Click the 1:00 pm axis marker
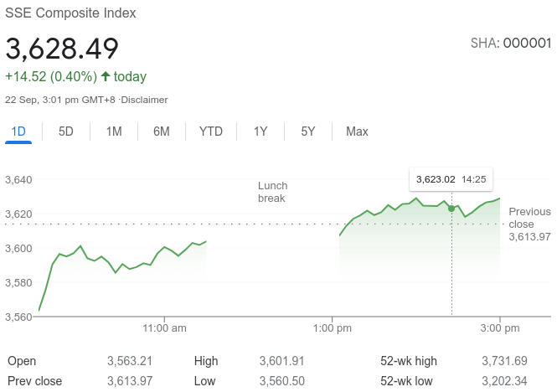The image size is (557, 392). [x=333, y=328]
